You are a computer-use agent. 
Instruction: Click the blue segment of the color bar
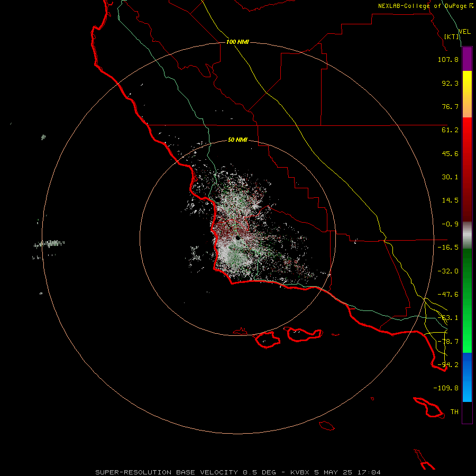467,377
